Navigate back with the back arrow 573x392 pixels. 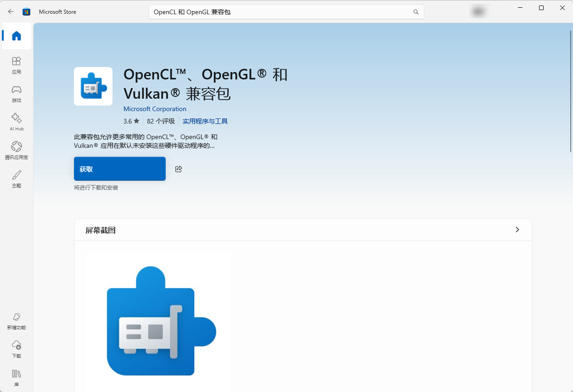pos(11,12)
